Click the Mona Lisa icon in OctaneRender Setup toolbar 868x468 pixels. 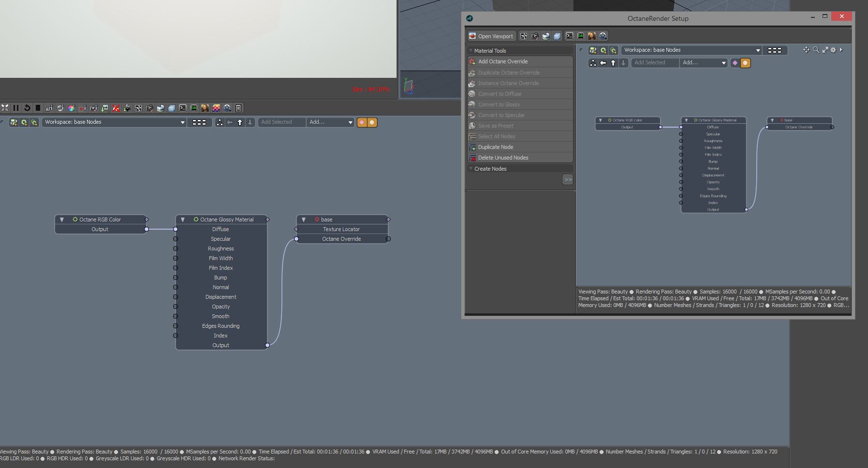click(592, 36)
